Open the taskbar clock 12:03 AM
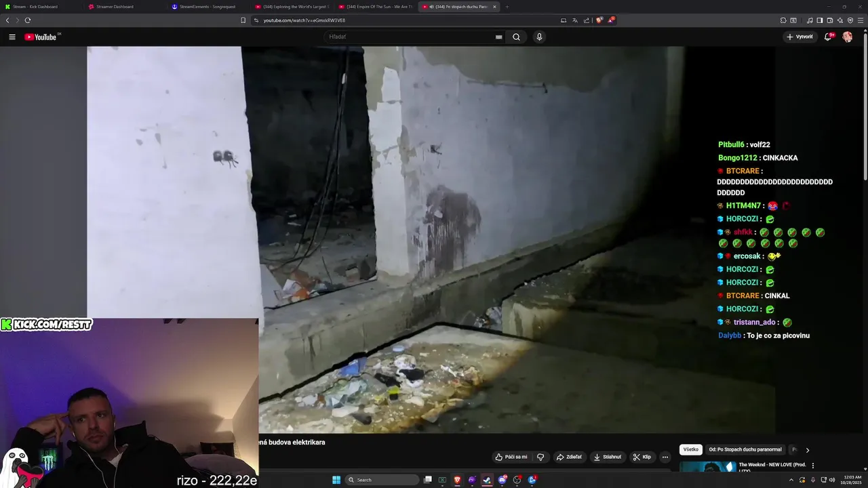 pyautogui.click(x=850, y=480)
